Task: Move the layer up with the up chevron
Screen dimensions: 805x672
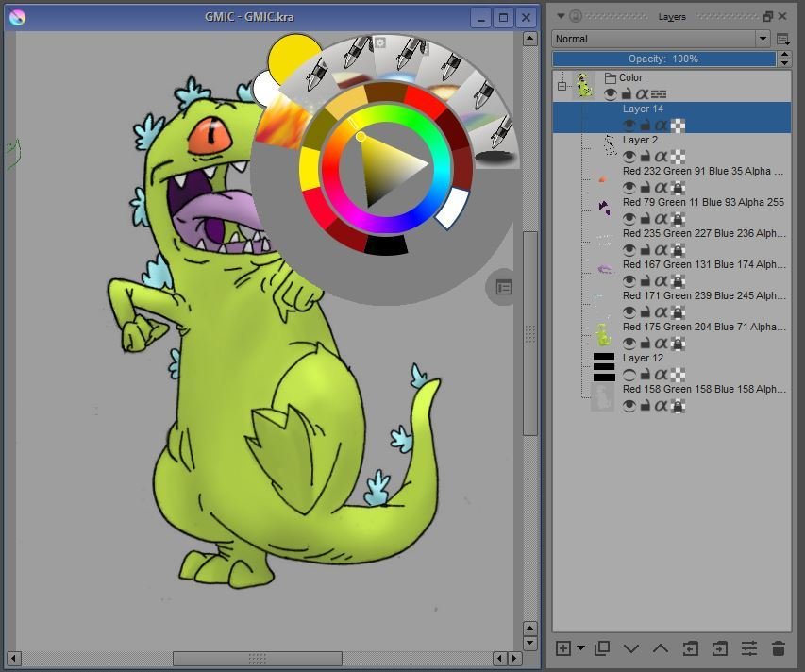Action: click(x=661, y=649)
